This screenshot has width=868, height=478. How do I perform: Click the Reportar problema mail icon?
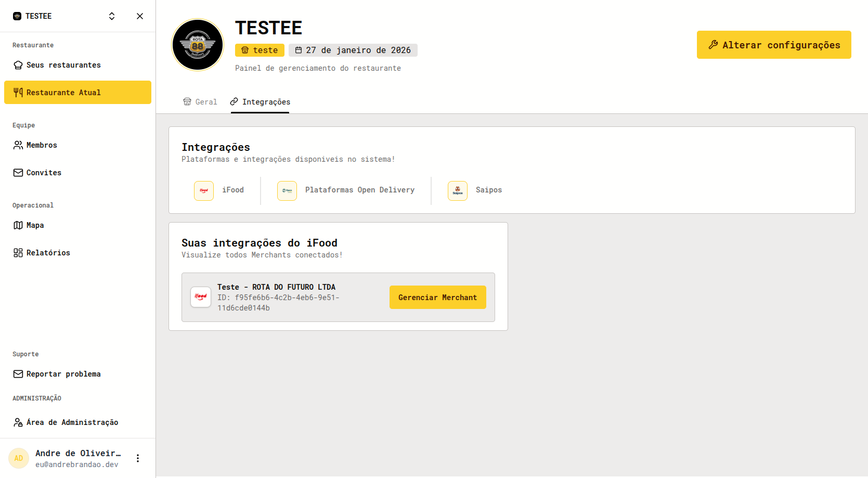18,374
